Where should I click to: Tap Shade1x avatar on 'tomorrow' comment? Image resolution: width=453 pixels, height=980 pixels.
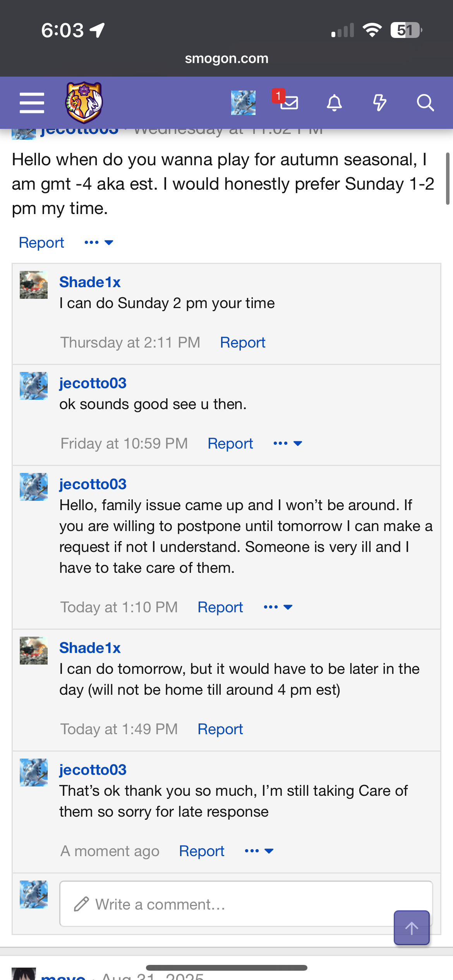(34, 651)
